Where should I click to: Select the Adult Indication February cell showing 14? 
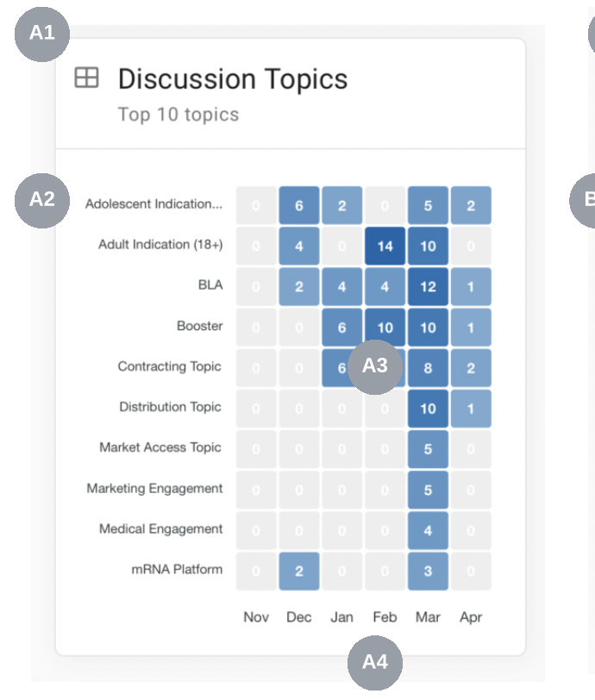pos(385,247)
